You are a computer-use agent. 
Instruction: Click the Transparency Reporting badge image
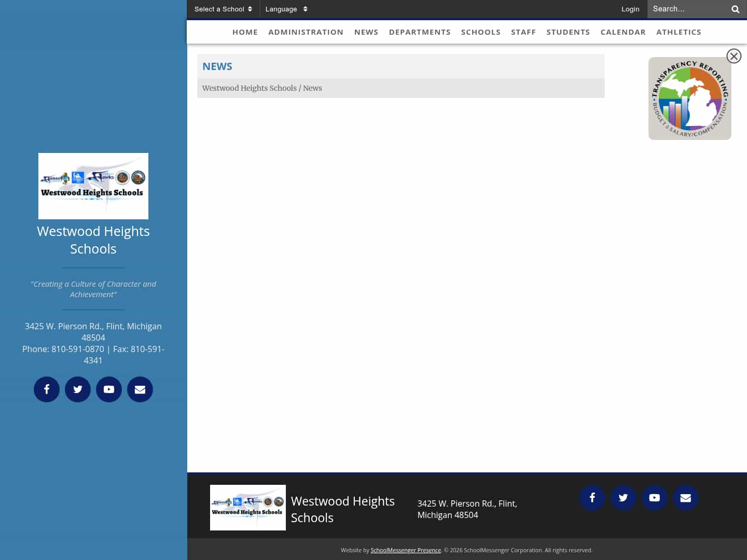[690, 99]
